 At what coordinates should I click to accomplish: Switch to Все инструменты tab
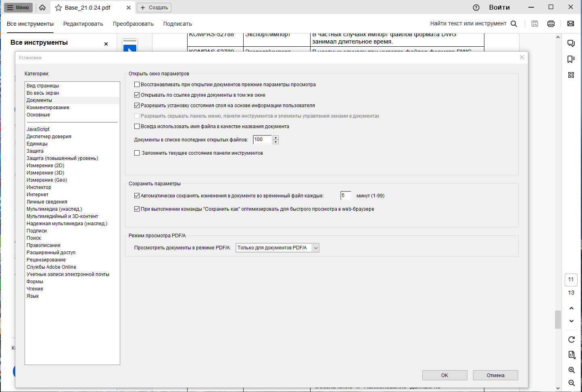click(30, 24)
